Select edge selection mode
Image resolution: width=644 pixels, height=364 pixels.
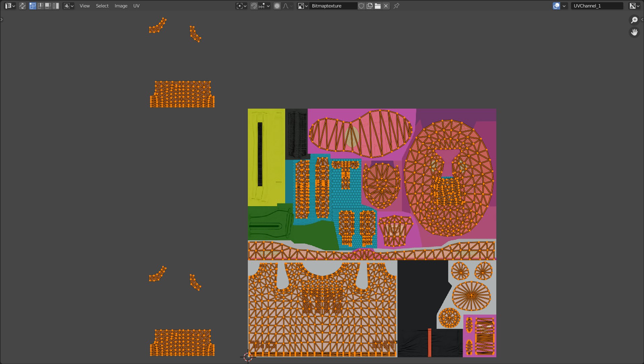point(40,6)
